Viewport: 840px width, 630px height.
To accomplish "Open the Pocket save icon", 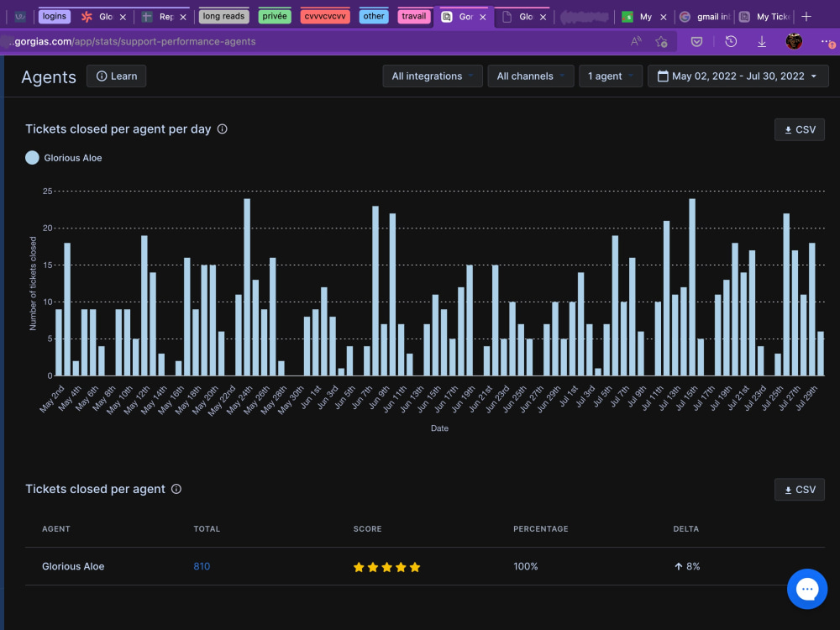I will [696, 41].
